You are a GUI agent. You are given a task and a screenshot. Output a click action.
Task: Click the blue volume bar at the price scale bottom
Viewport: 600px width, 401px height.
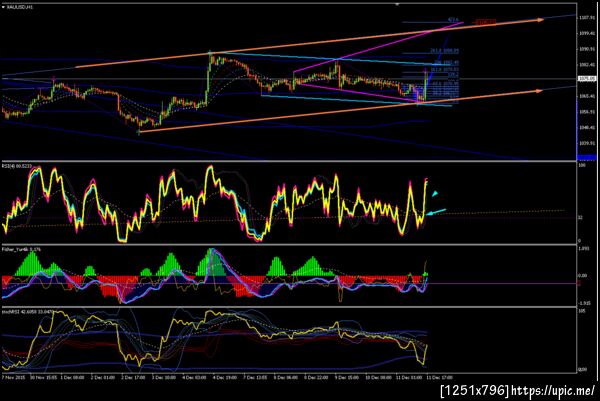[x=586, y=157]
